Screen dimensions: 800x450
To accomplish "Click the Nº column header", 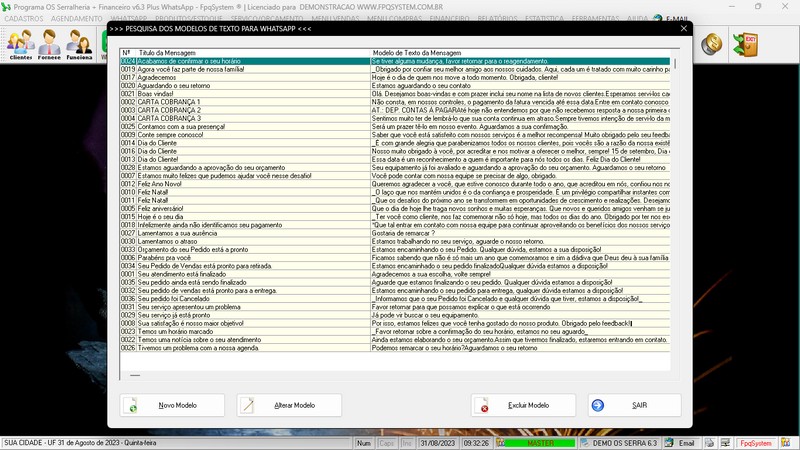I will pos(128,53).
